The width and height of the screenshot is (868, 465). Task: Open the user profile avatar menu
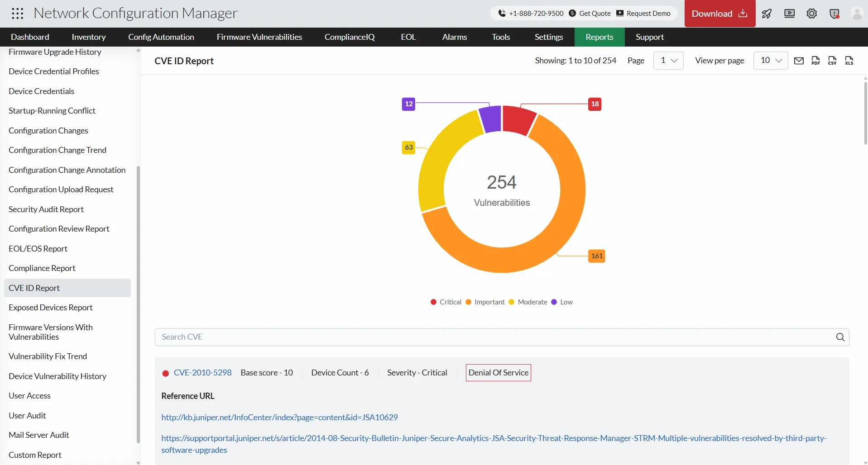[x=857, y=14]
